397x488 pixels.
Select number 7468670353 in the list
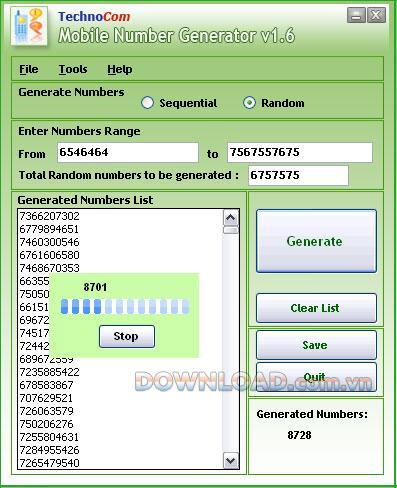[49, 268]
